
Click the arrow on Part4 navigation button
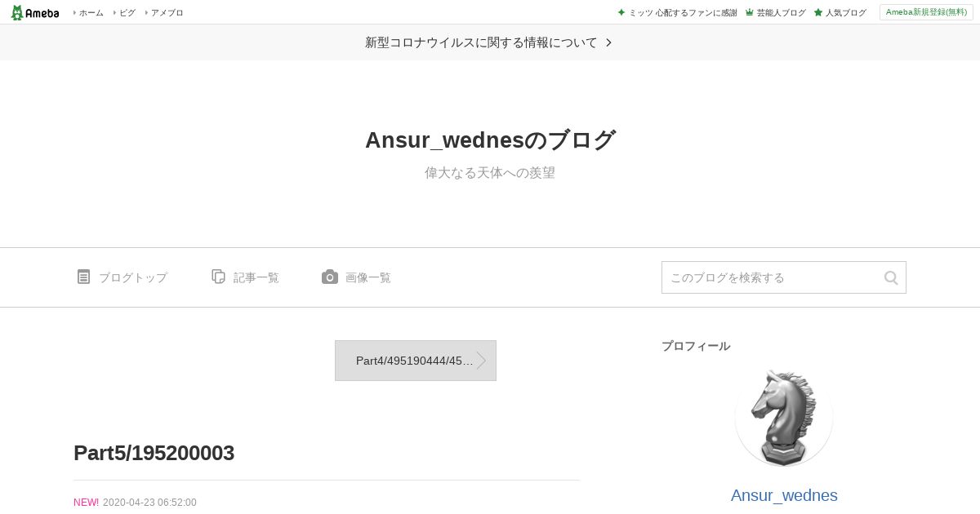tap(481, 361)
